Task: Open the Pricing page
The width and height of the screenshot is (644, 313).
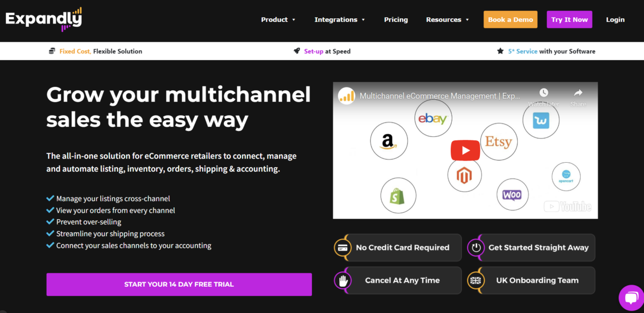Action: pyautogui.click(x=396, y=20)
